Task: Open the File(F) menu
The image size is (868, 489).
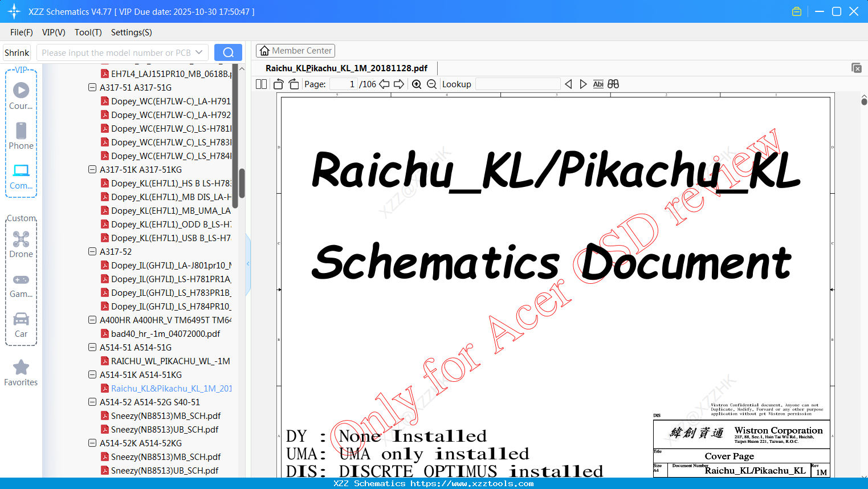Action: pyautogui.click(x=22, y=32)
